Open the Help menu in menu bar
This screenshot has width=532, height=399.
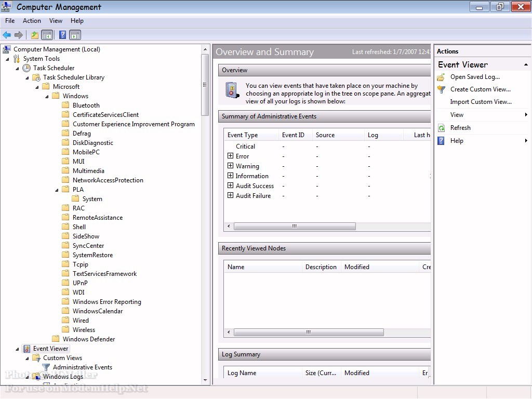pos(77,21)
